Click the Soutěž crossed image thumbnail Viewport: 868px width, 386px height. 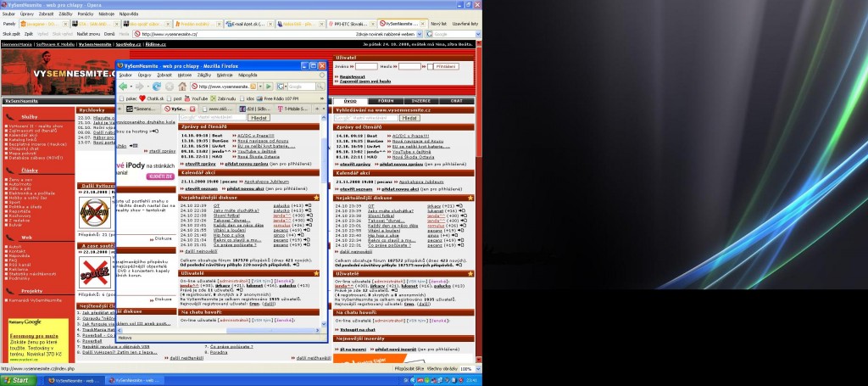(94, 272)
